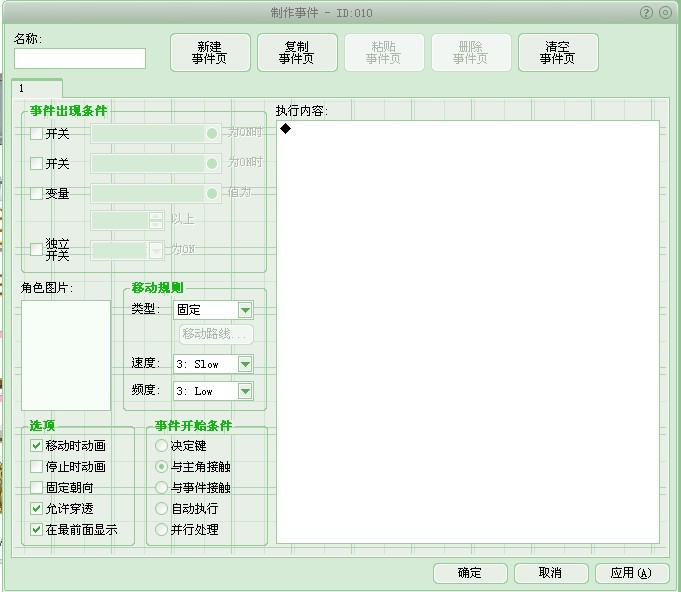Click the 新建事件页 button
This screenshot has height=592, width=681.
pyautogui.click(x=210, y=53)
